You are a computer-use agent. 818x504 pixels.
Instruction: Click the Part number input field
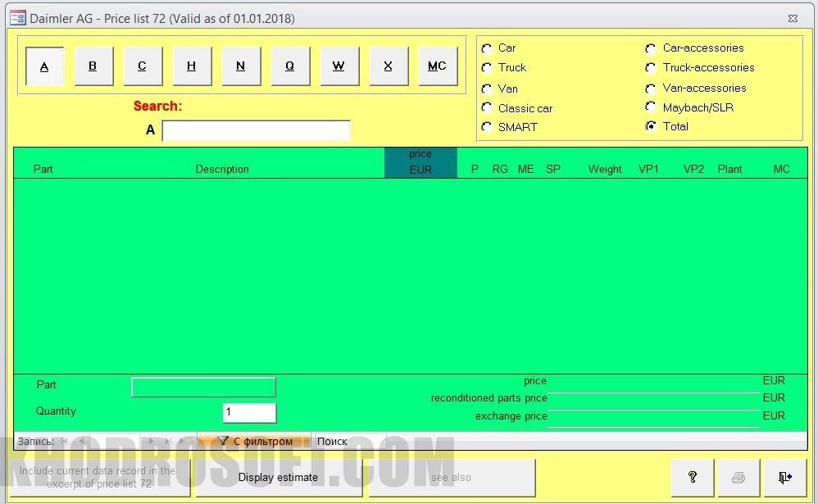(x=203, y=387)
